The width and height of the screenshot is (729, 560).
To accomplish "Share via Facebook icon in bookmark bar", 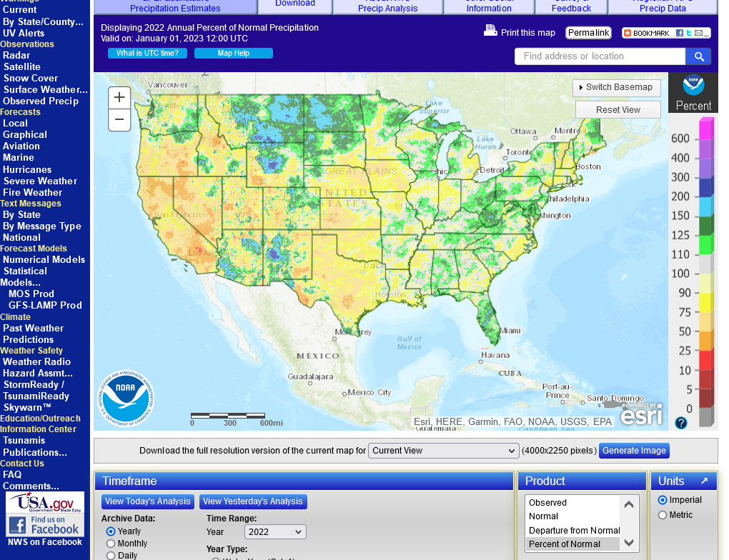I will click(x=680, y=33).
